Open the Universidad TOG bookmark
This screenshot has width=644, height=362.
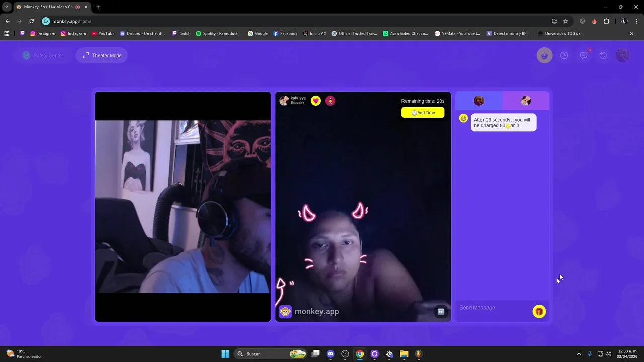(560, 34)
